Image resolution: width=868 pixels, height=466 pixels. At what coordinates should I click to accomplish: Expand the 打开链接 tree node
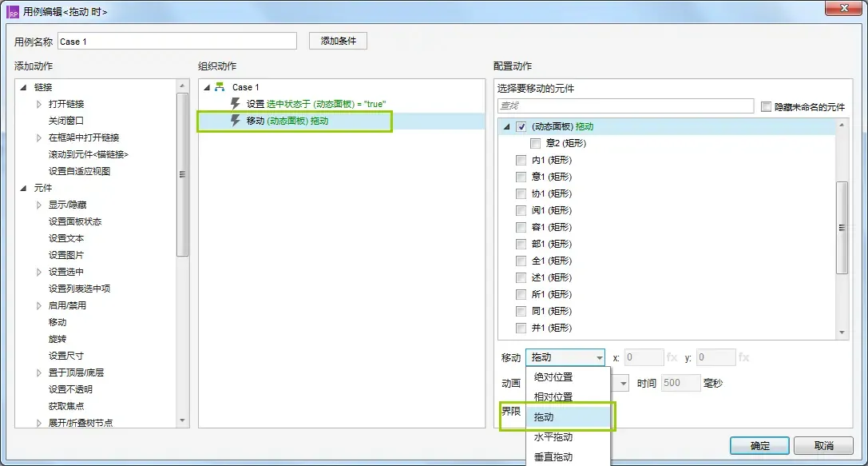click(40, 104)
